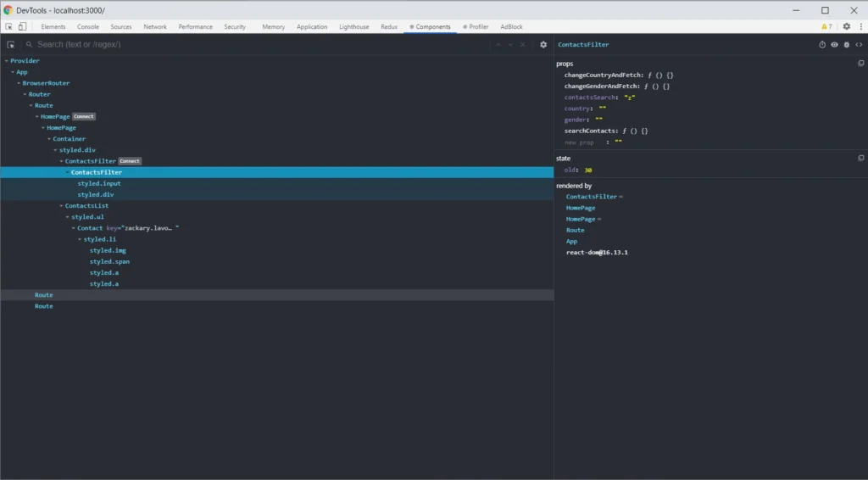The image size is (868, 480).
Task: Click the changeGenderAndFetch prop row
Action: pos(617,87)
